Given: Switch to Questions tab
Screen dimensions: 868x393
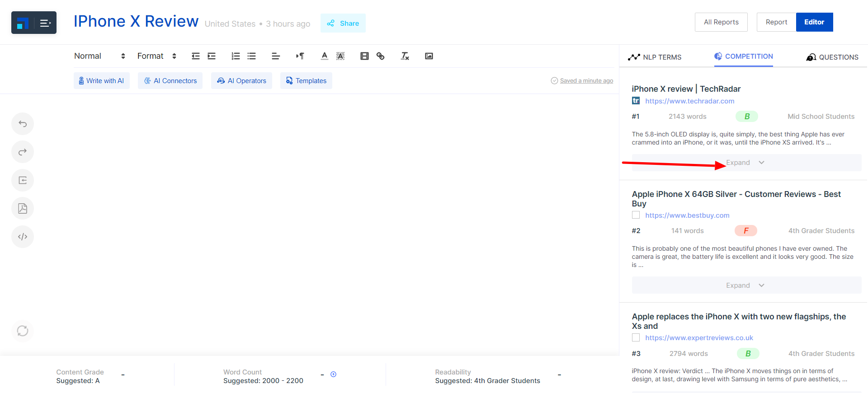Looking at the screenshot, I should click(832, 57).
